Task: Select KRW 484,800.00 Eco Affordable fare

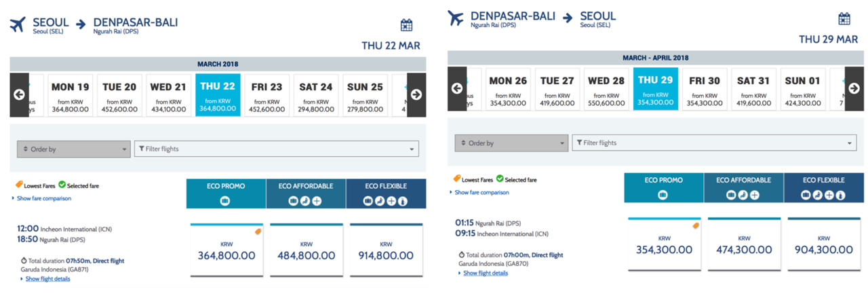Action: 307,249
